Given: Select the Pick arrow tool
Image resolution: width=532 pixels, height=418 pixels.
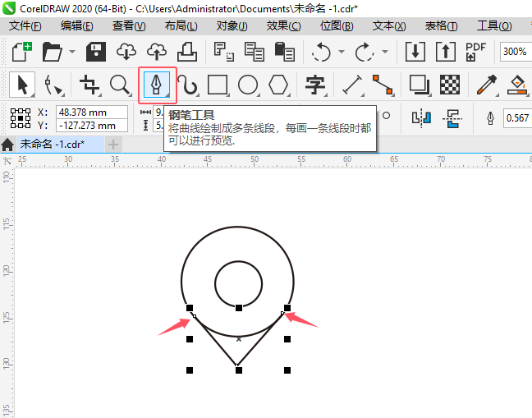Looking at the screenshot, I should click(x=22, y=85).
